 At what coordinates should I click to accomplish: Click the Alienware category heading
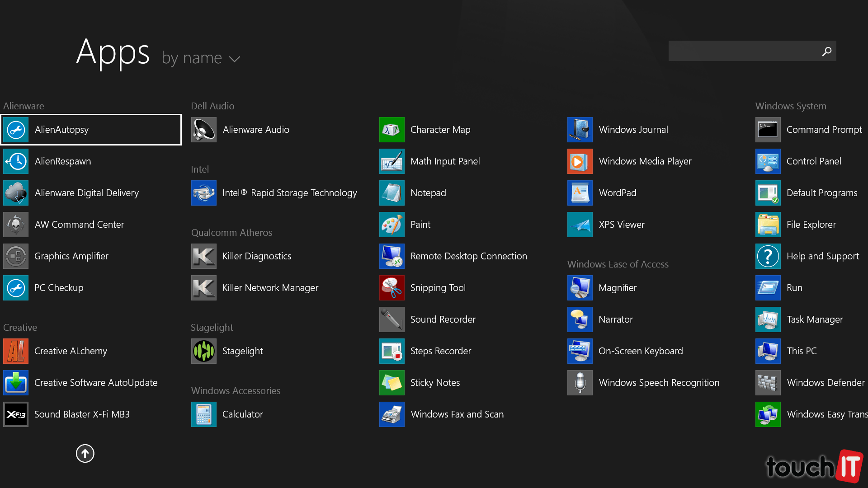[x=24, y=106]
